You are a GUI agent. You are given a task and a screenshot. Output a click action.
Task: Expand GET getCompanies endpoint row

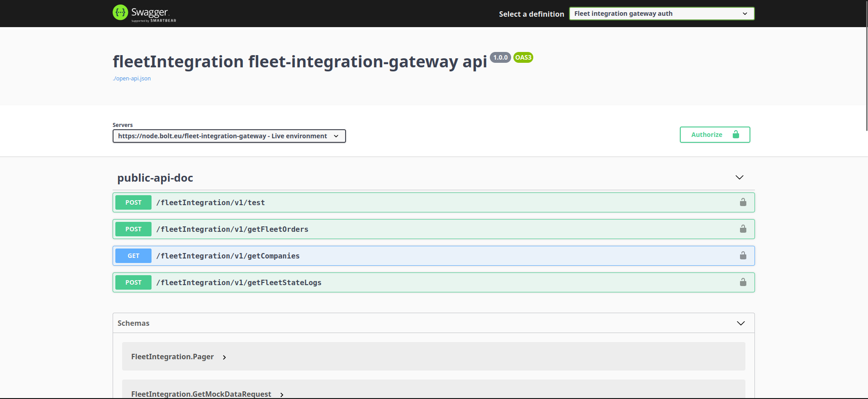[x=228, y=256]
